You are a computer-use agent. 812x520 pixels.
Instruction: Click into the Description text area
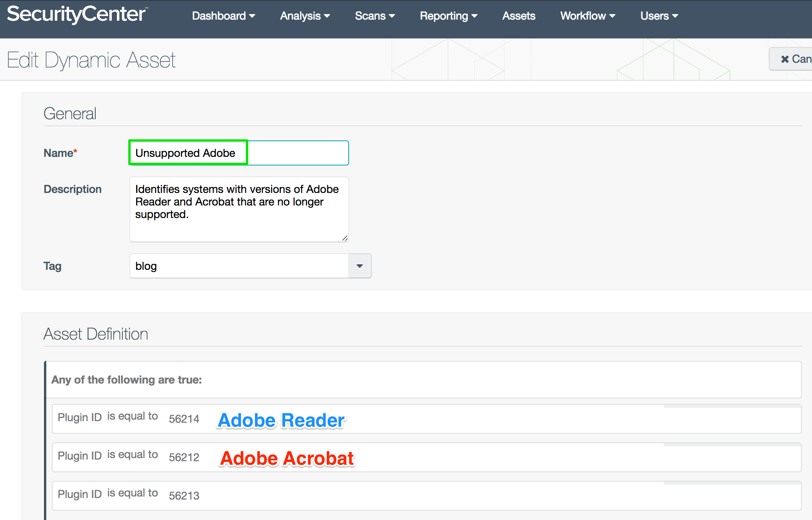(x=239, y=209)
